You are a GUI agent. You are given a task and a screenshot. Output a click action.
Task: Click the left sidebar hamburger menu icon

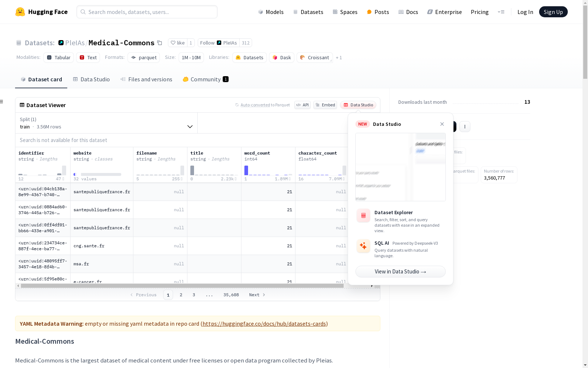[2, 102]
